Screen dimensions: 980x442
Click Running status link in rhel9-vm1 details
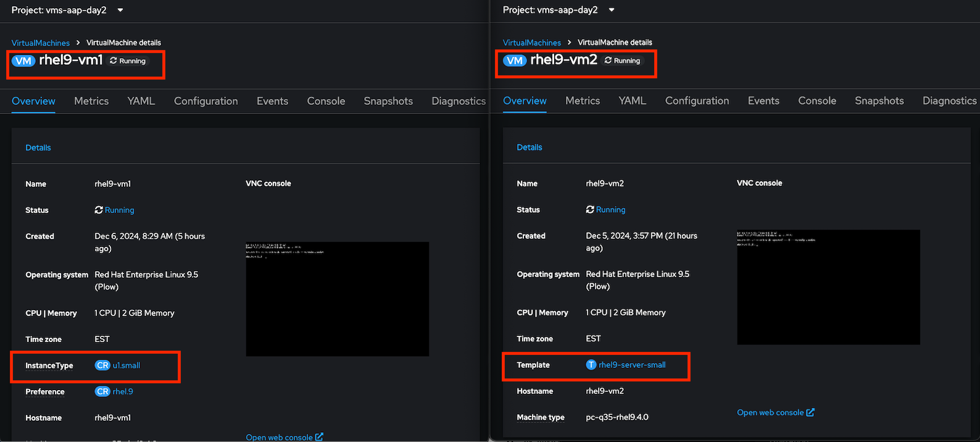[x=119, y=210]
